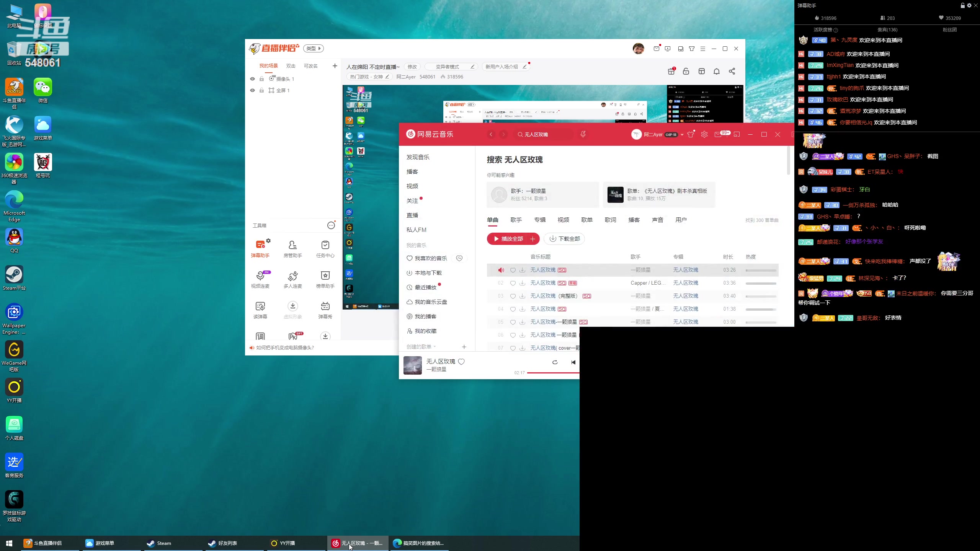The image size is (980, 551).
Task: Like the first 无人区玫瑰 song row
Action: point(513,270)
